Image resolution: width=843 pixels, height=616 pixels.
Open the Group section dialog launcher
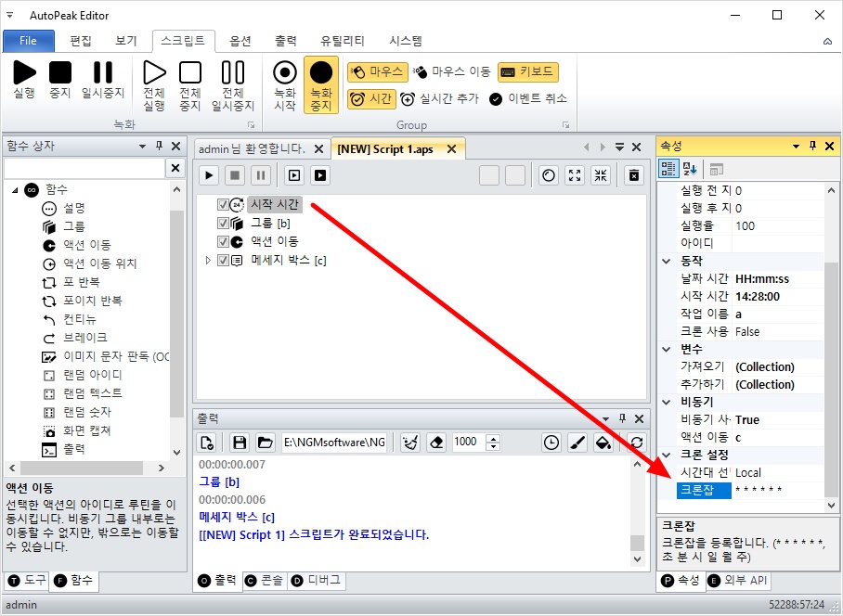565,124
